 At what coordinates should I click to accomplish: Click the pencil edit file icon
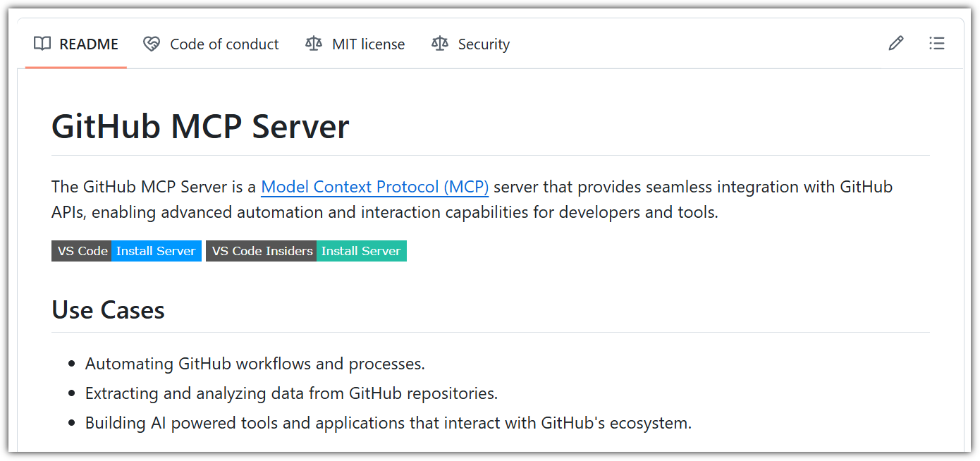(895, 44)
